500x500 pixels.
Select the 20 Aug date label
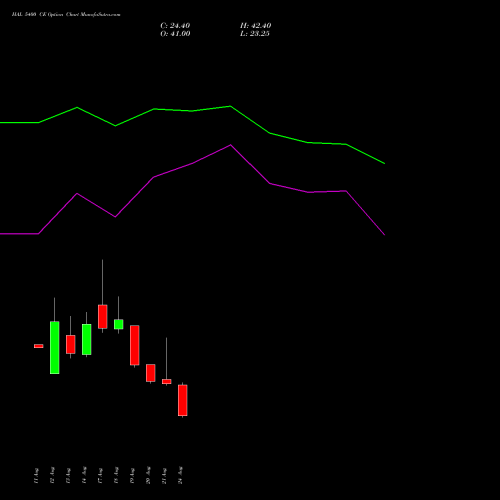tap(148, 476)
